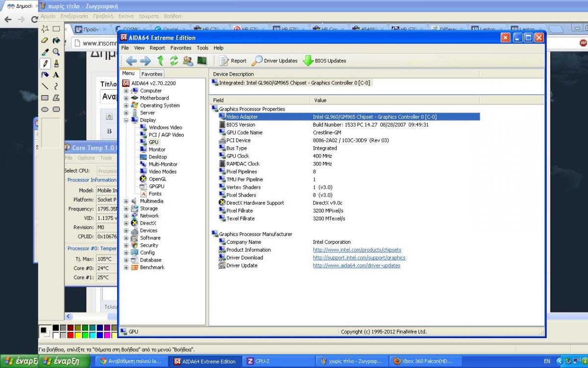Open the support.intel.com graphics driver link
Screen dimensions: 588x368
[x=359, y=258]
